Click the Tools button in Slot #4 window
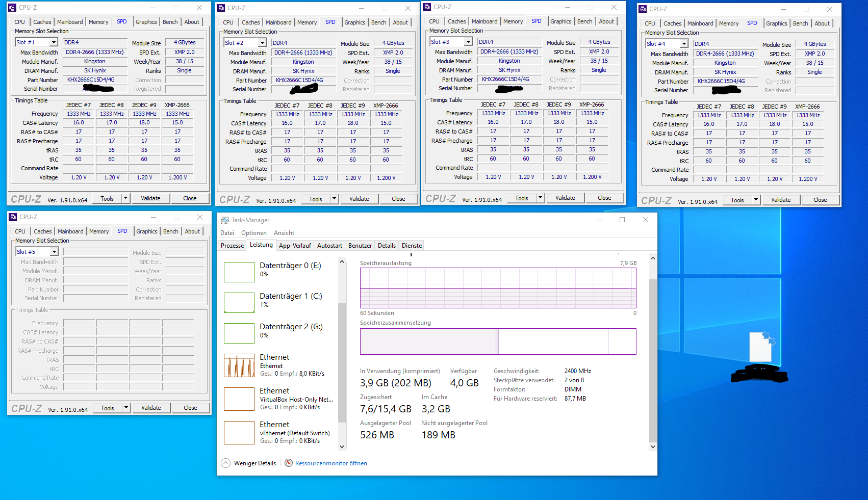 point(737,200)
